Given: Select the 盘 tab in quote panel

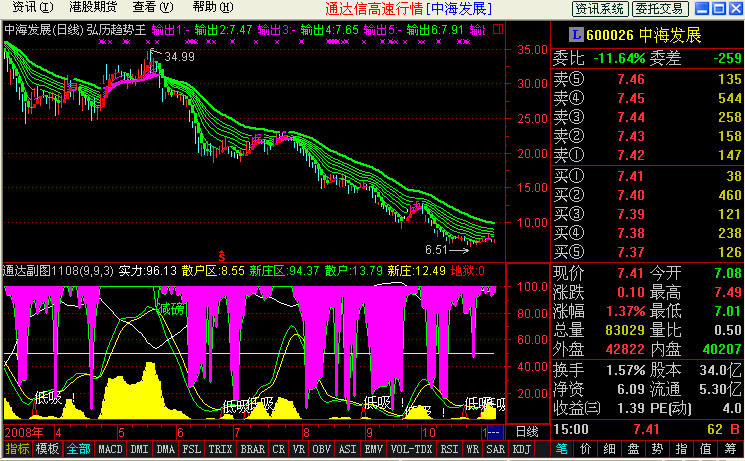Looking at the screenshot, I should click(x=633, y=449).
